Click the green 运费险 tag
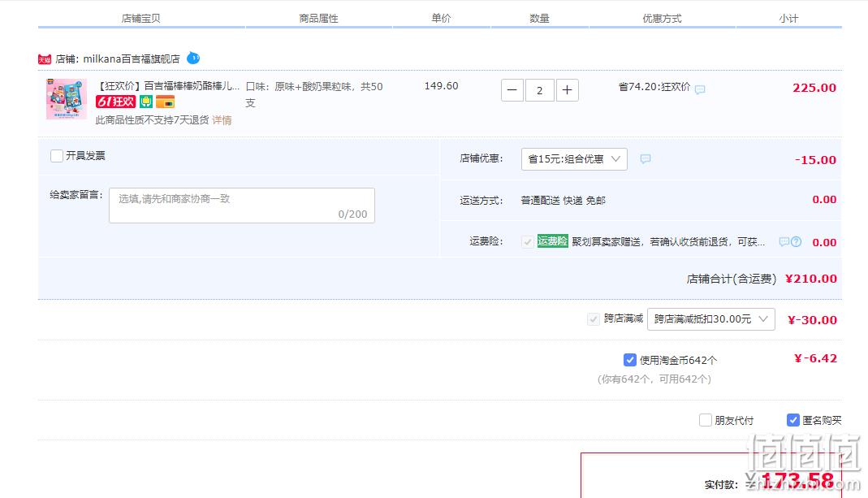 pos(552,241)
